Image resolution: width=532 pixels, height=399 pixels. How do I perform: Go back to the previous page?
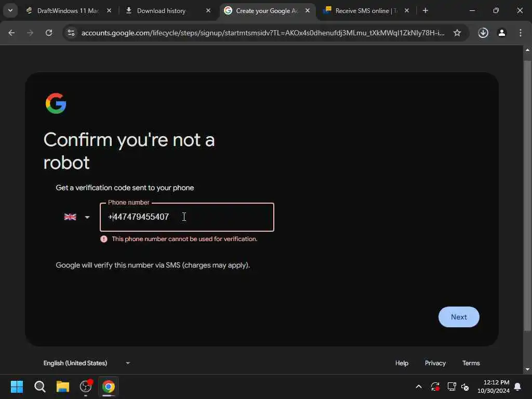coord(11,33)
